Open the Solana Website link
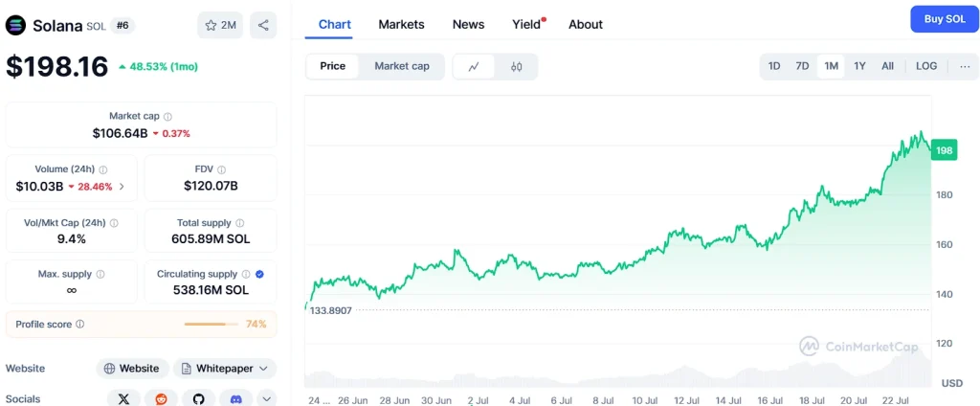This screenshot has width=980, height=406. [132, 368]
